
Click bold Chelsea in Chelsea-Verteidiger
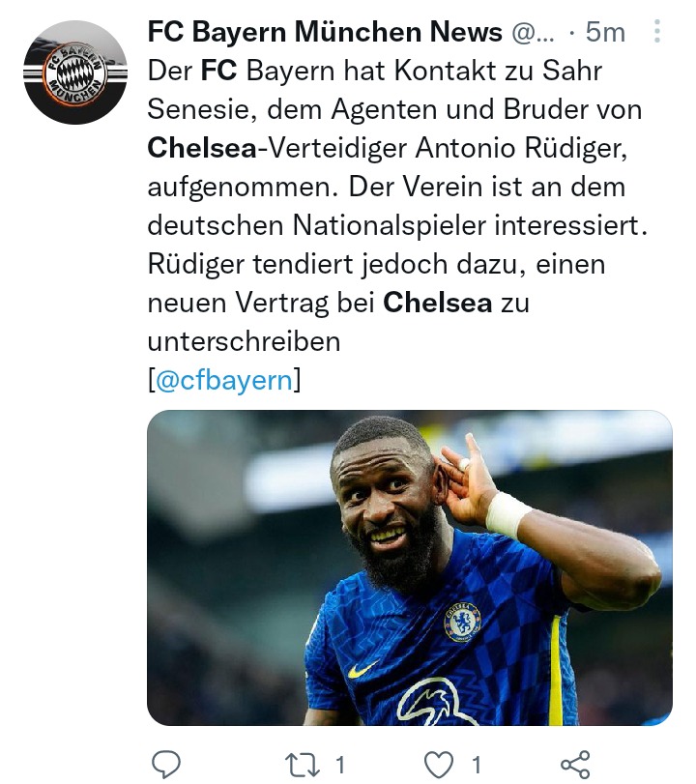click(202, 148)
